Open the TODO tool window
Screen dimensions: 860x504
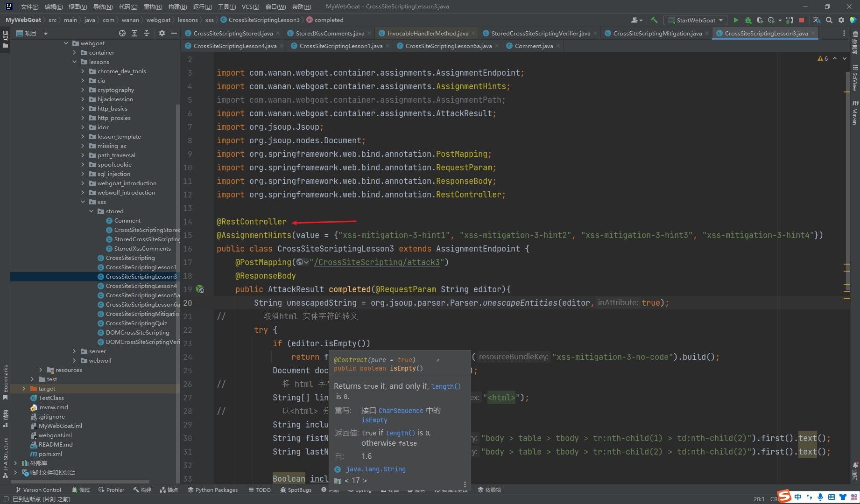pyautogui.click(x=260, y=490)
